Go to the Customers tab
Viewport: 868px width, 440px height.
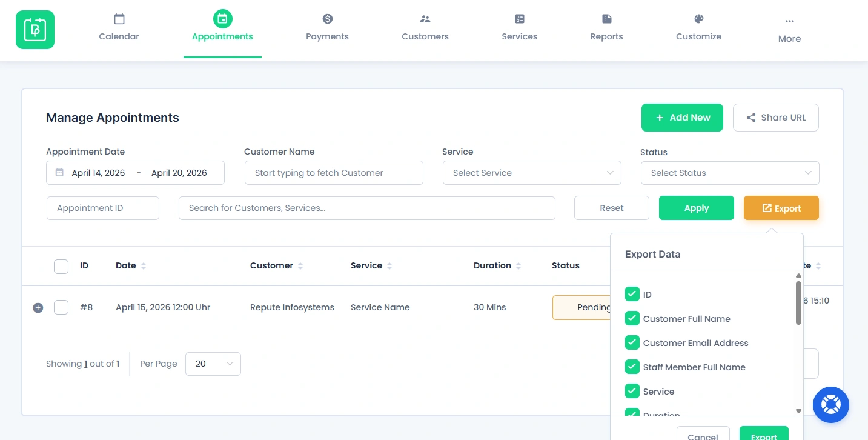(425, 28)
